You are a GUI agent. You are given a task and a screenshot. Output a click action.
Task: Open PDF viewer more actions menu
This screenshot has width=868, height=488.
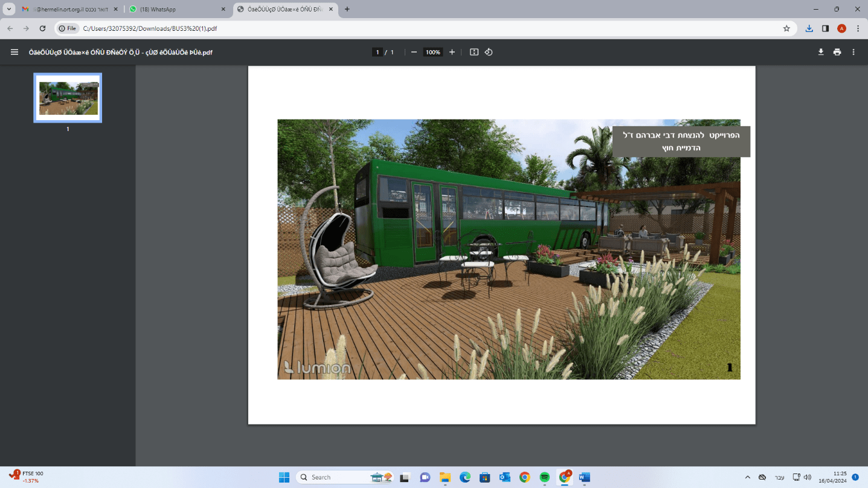854,52
